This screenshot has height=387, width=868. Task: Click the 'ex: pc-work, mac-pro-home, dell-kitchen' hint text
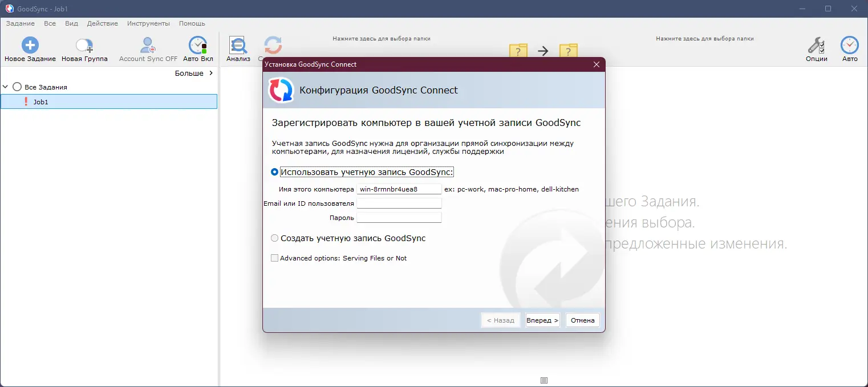512,189
